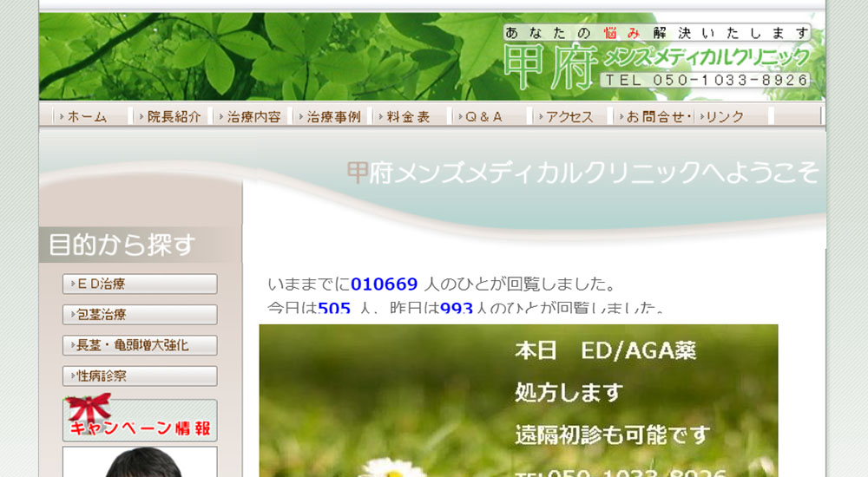Open the アクセス page
This screenshot has width=868, height=477.
(x=571, y=117)
